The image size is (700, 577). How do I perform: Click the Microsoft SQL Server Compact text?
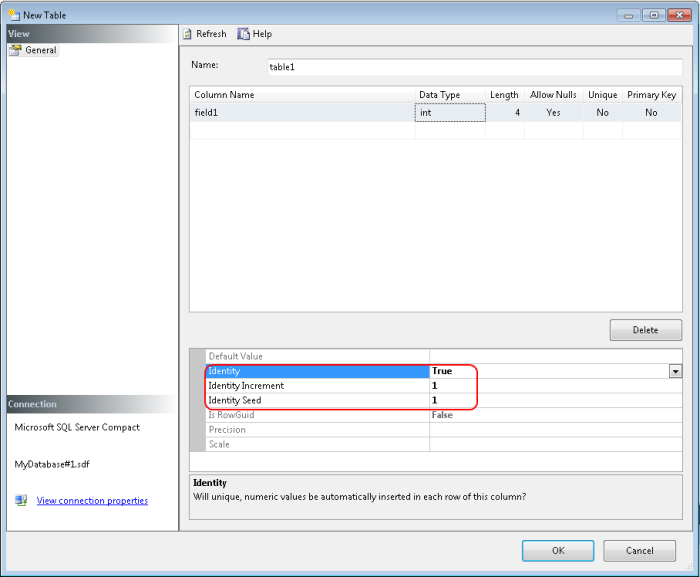77,427
